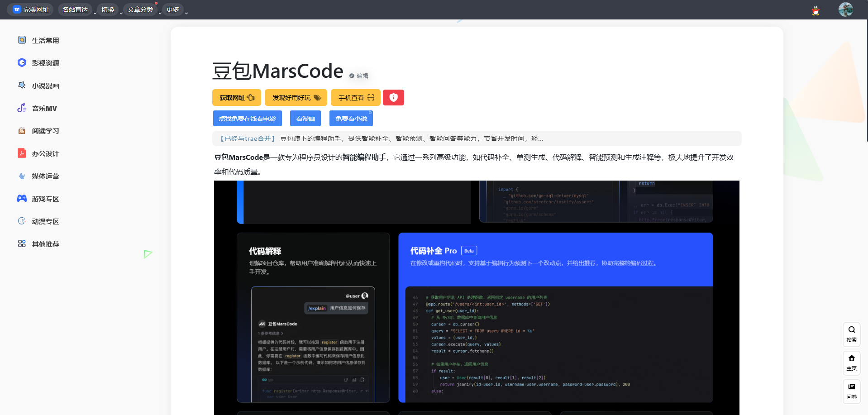This screenshot has height=415, width=868.
Task: Open the 动漫专区 sidebar category
Action: pyautogui.click(x=38, y=221)
